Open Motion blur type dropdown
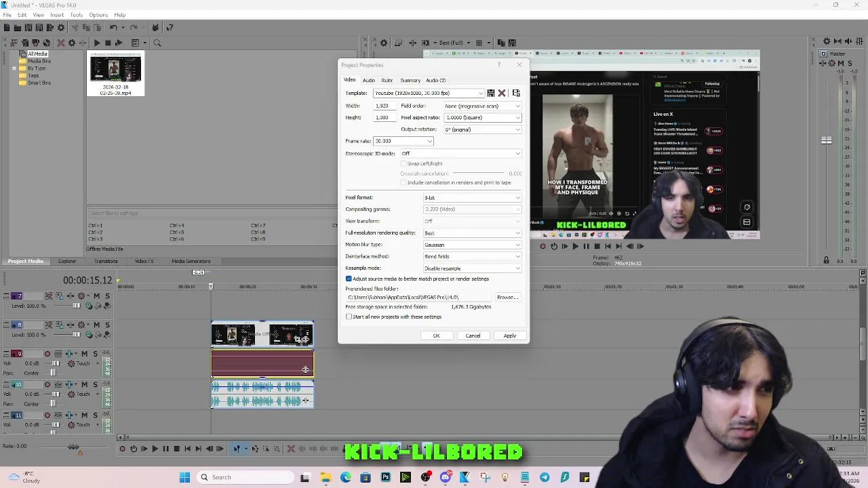Viewport: 868px width, 488px height. [518, 245]
